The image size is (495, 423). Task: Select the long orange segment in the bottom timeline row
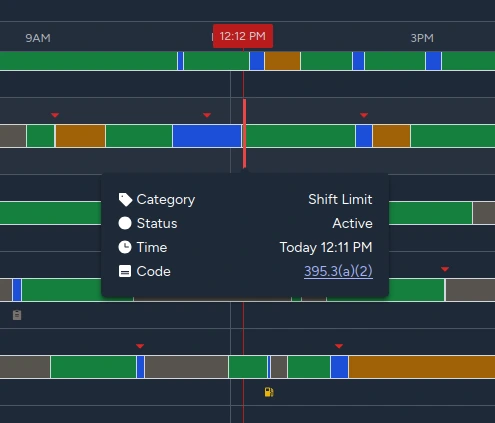point(422,367)
